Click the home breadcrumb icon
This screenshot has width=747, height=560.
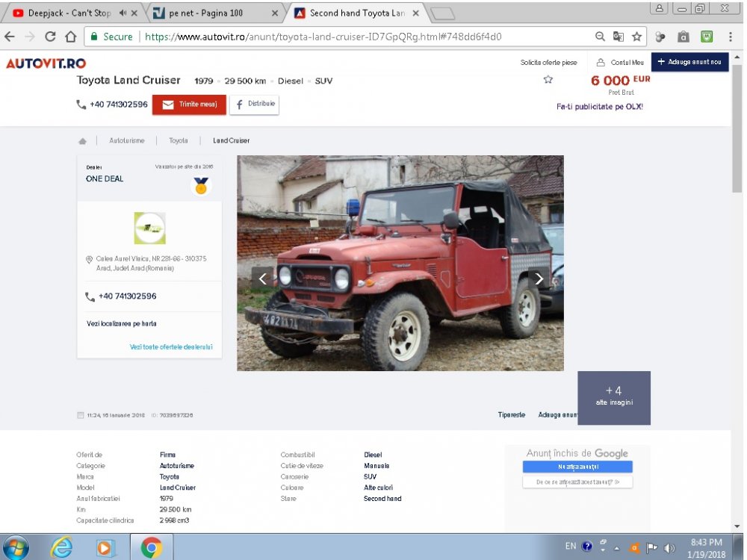click(83, 141)
